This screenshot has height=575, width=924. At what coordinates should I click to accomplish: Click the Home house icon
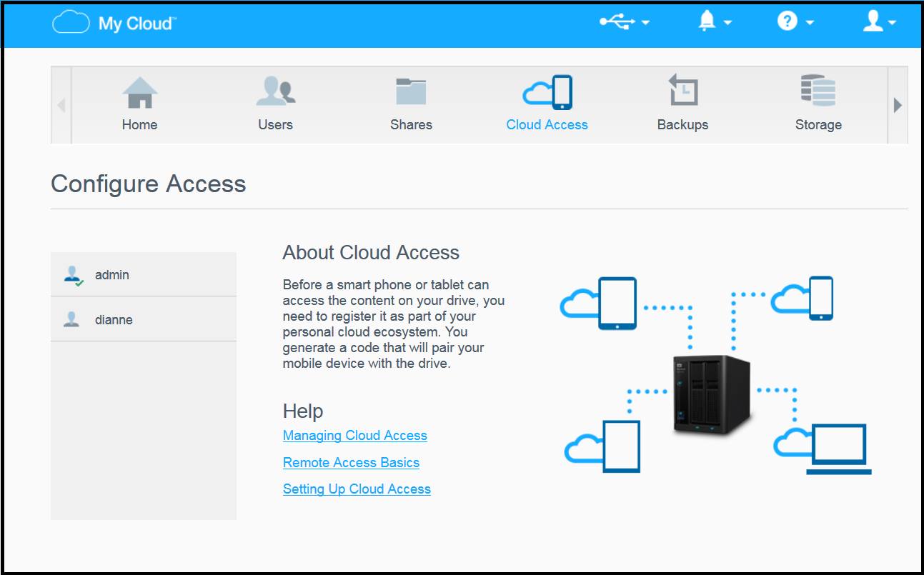(x=139, y=93)
